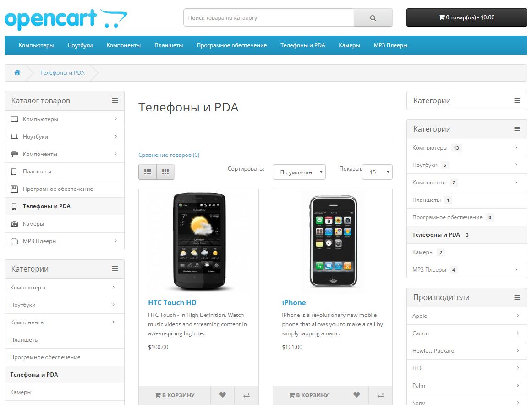Select Камеры in the top menu
Screen dimensions: 532x405
[349, 45]
